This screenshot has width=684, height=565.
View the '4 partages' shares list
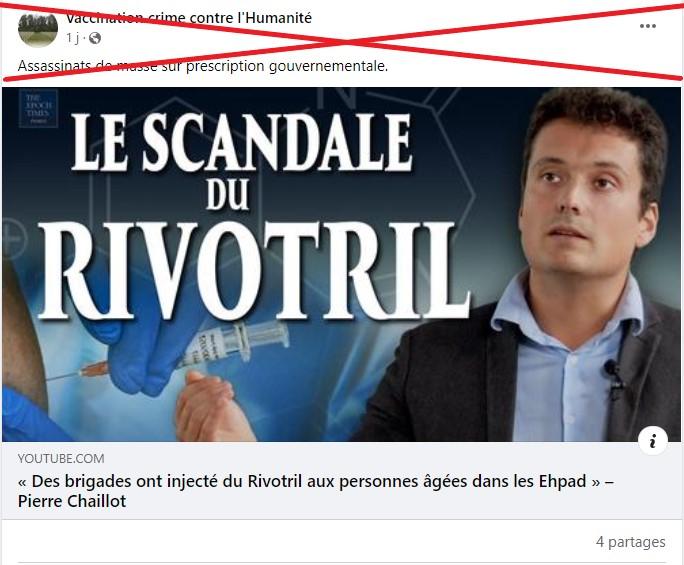pos(630,542)
